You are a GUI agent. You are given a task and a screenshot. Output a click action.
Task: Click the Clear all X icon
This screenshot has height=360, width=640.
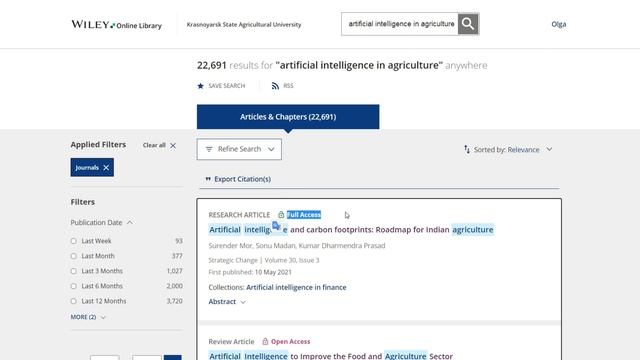pos(173,145)
